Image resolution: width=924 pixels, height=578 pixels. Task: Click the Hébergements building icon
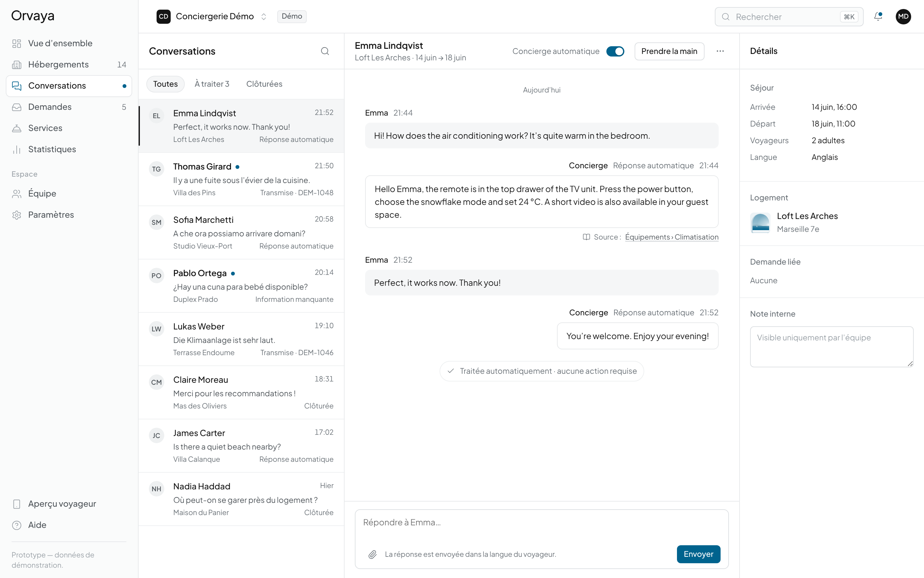coord(16,65)
